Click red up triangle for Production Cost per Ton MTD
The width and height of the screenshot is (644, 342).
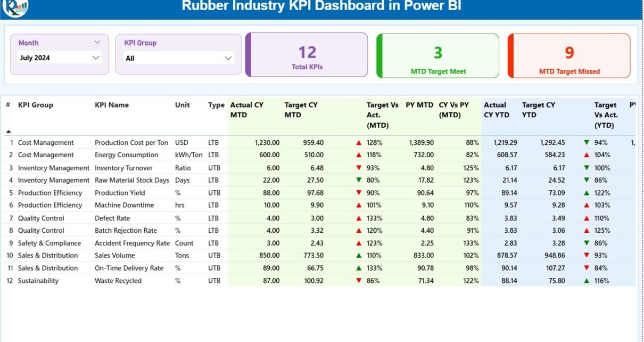coord(359,143)
